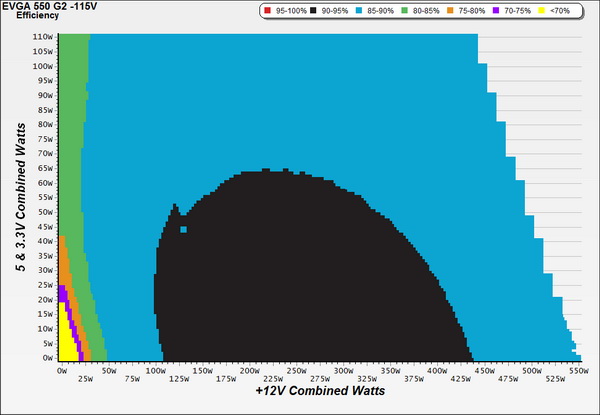The width and height of the screenshot is (600, 415).
Task: Click the 40w y-axis label
Action: [45, 241]
